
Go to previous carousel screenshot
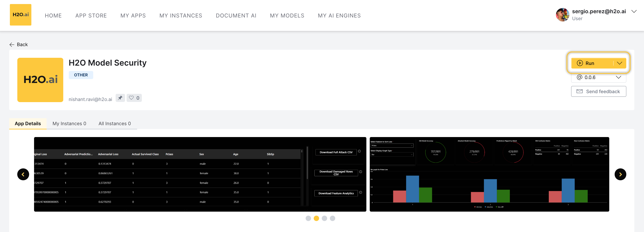click(x=23, y=174)
